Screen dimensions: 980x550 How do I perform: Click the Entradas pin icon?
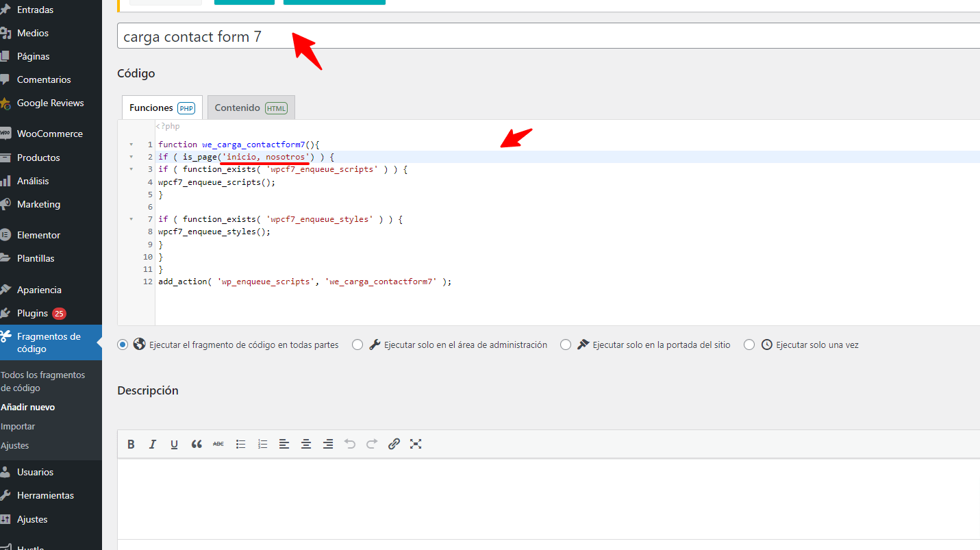[5, 10]
